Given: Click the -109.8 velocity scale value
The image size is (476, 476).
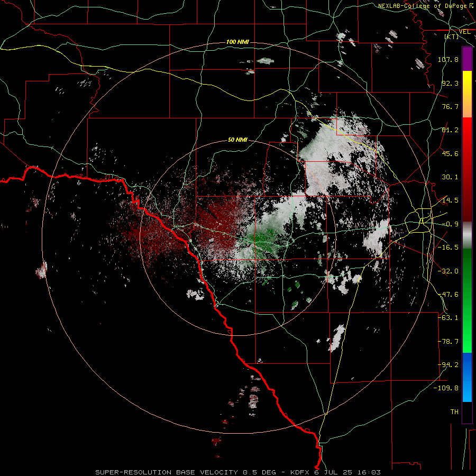Looking at the screenshot, I should (x=446, y=388).
